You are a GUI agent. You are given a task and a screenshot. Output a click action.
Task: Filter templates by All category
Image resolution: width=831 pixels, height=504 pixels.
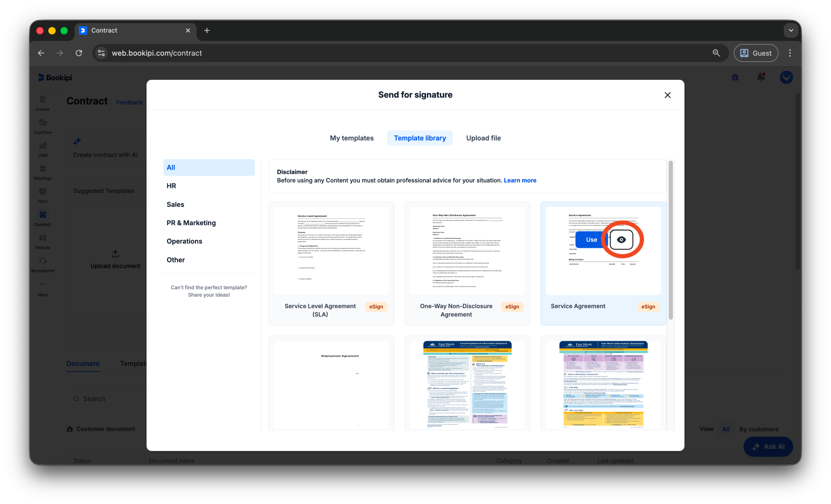point(209,167)
